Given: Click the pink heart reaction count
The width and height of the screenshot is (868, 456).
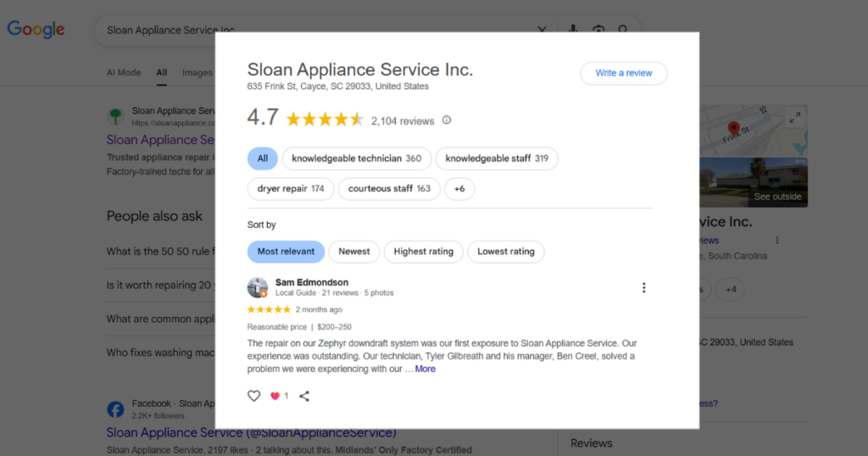Looking at the screenshot, I should coord(279,396).
